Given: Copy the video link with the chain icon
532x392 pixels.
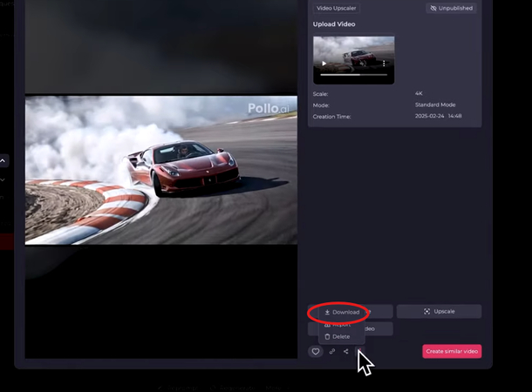Looking at the screenshot, I should click(x=332, y=351).
